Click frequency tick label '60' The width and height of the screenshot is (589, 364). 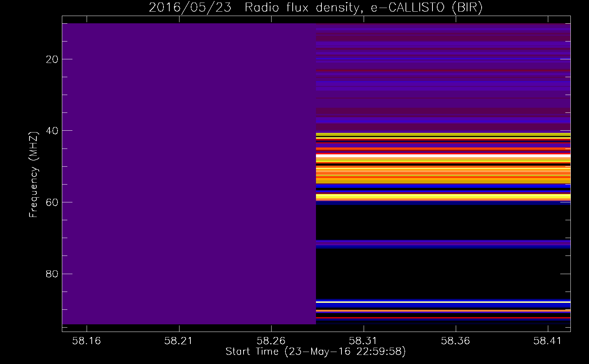point(52,202)
